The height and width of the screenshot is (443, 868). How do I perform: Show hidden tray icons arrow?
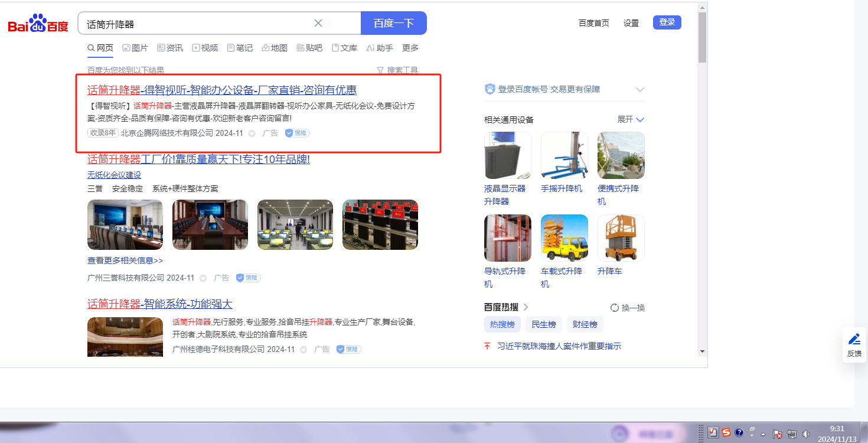(763, 434)
